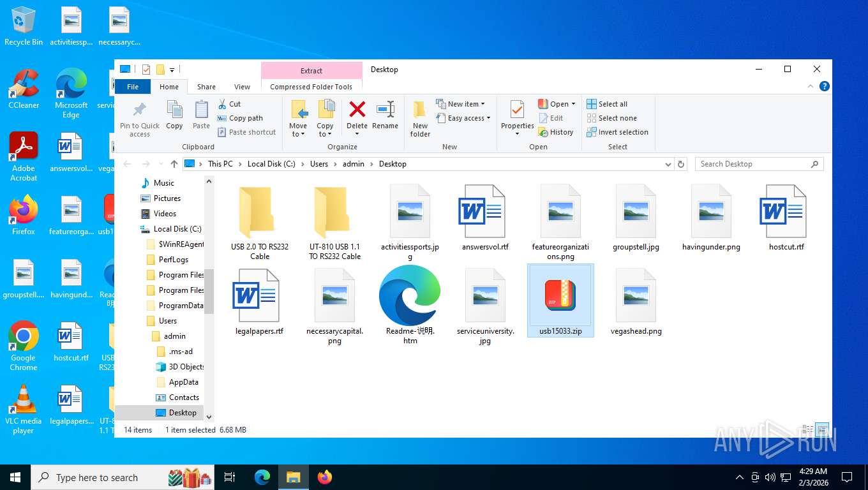
Task: Open address bar history dropdown
Action: 668,164
